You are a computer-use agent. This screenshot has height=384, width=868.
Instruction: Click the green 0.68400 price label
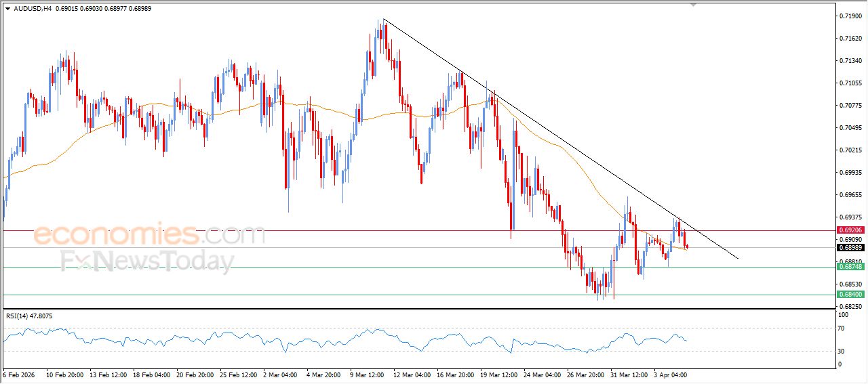(x=850, y=295)
